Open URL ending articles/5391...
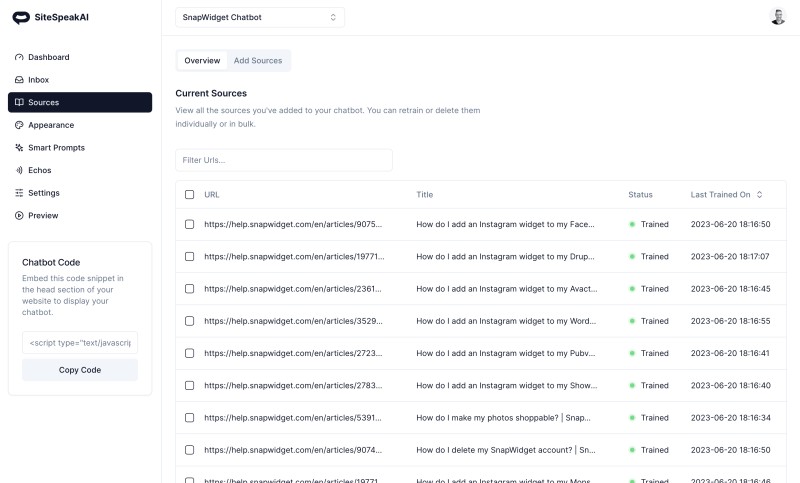The image size is (800, 483). (x=293, y=417)
